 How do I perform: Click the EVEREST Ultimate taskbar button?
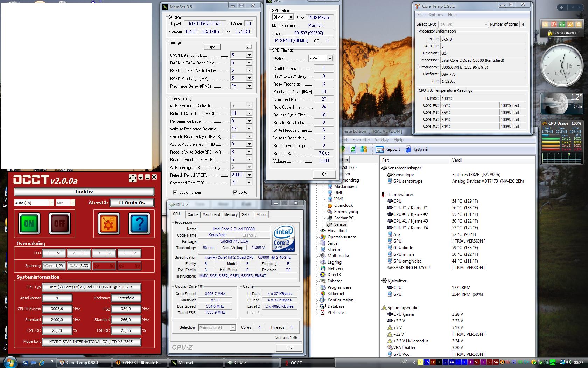tap(140, 363)
